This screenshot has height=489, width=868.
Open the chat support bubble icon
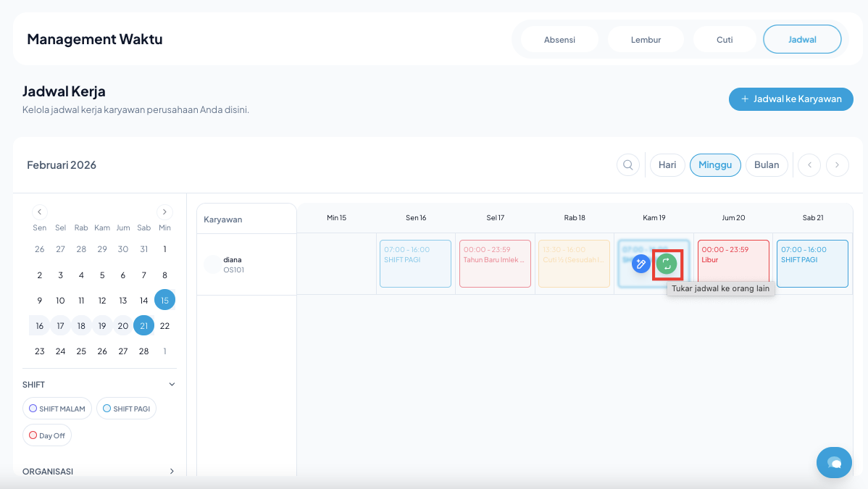click(x=834, y=462)
